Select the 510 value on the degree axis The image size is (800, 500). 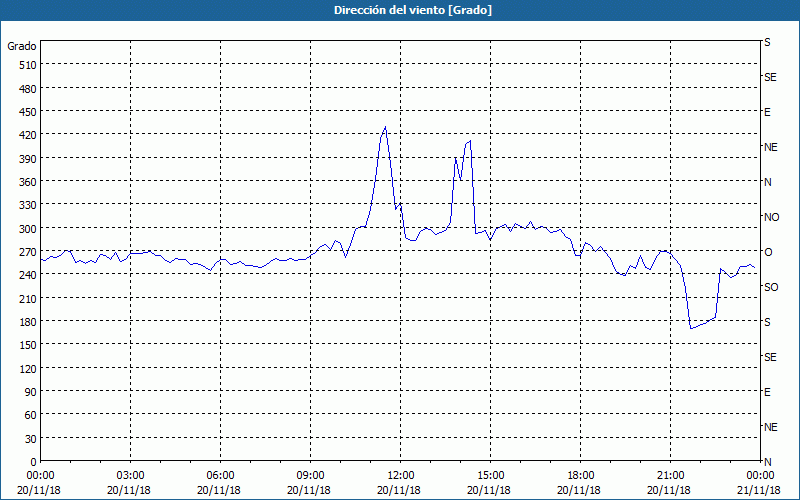28,65
